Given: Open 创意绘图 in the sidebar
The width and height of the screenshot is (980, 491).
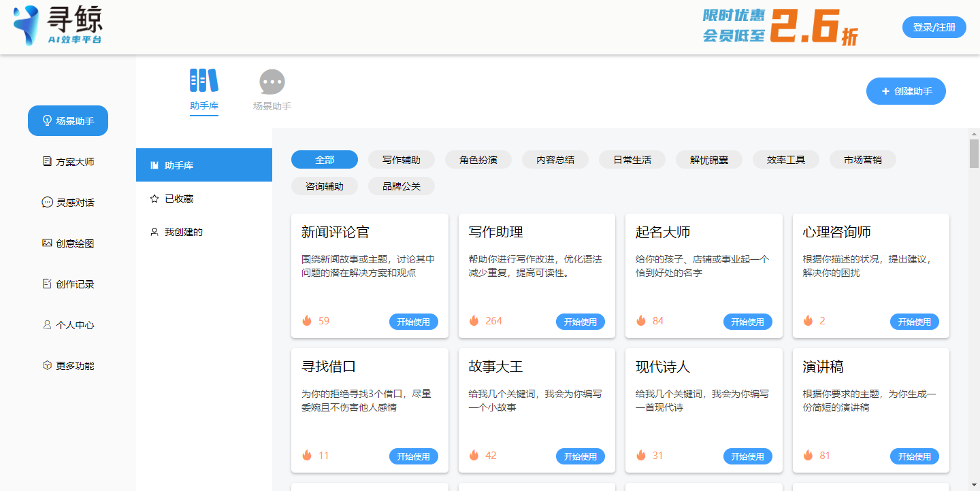Looking at the screenshot, I should pos(68,243).
